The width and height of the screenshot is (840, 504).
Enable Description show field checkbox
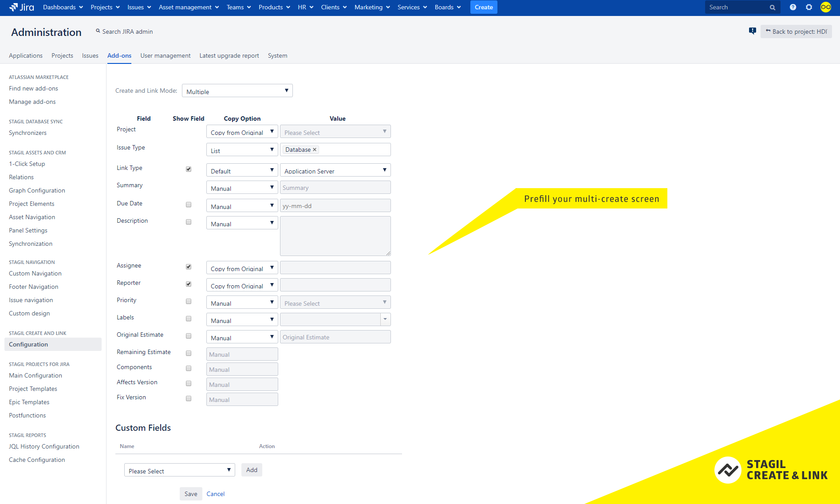click(189, 222)
